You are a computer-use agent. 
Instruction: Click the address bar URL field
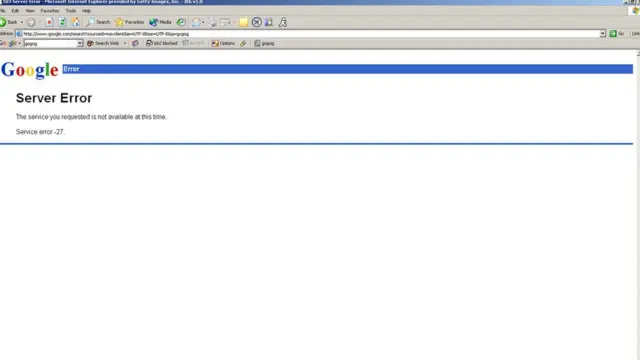click(310, 34)
